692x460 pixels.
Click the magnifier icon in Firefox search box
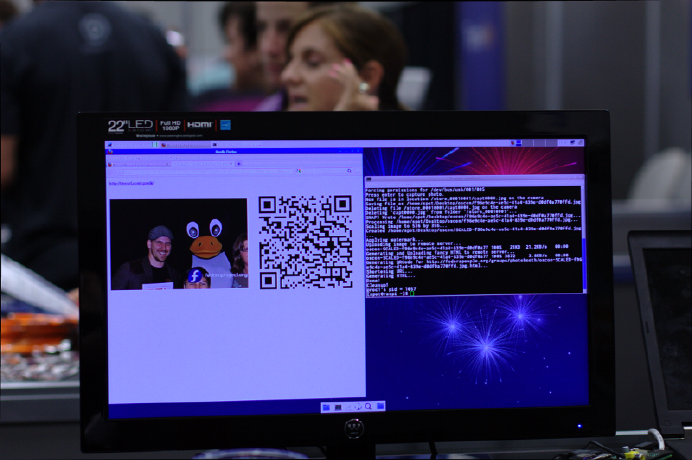(349, 171)
